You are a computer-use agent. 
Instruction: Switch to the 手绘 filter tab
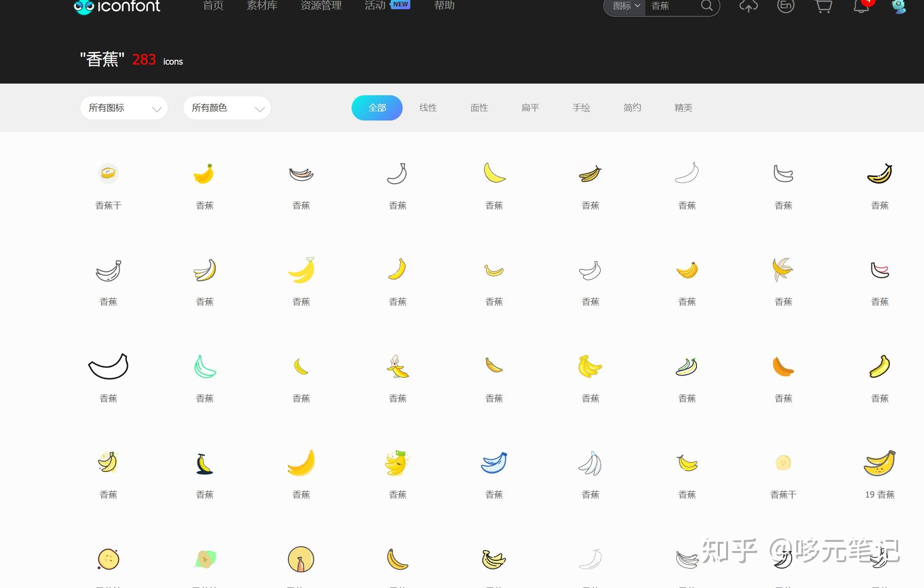coord(582,108)
